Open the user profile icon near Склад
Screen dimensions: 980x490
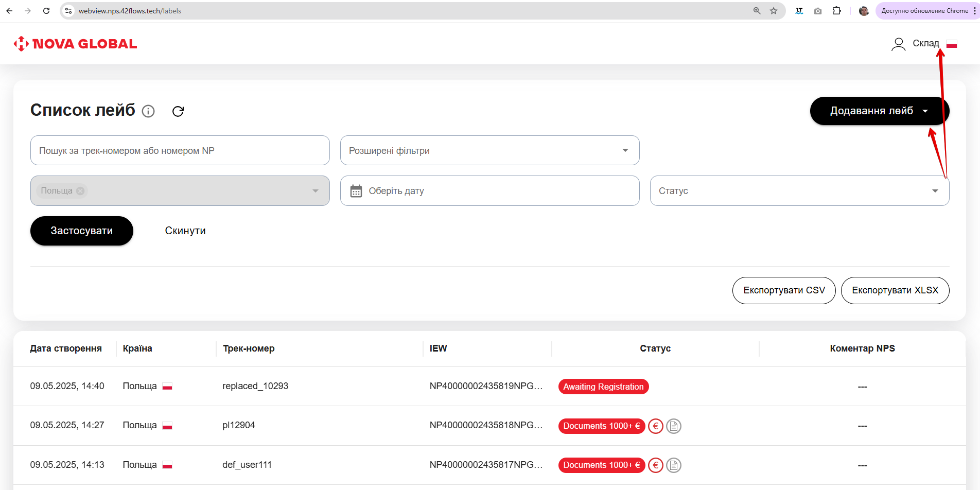pos(898,44)
